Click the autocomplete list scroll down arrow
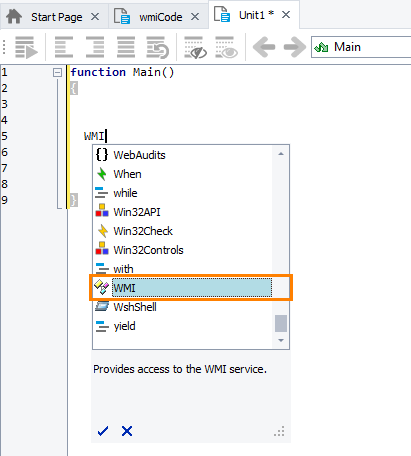The height and width of the screenshot is (456, 411). coord(281,340)
